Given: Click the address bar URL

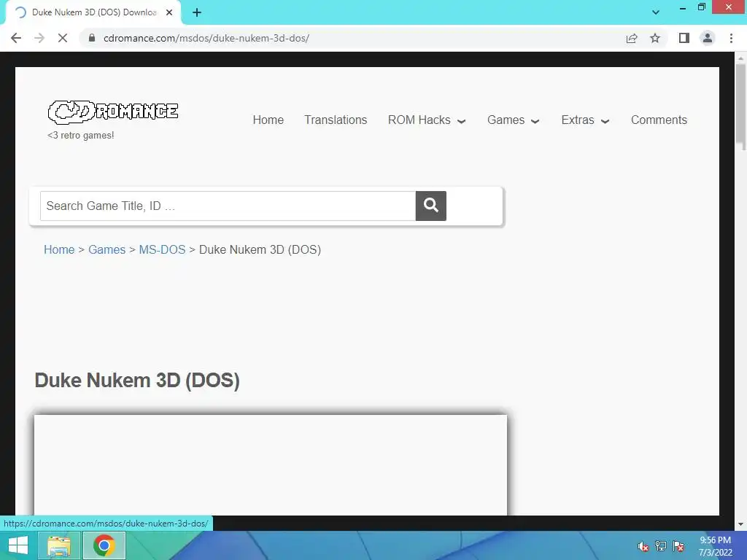Looking at the screenshot, I should pos(206,38).
